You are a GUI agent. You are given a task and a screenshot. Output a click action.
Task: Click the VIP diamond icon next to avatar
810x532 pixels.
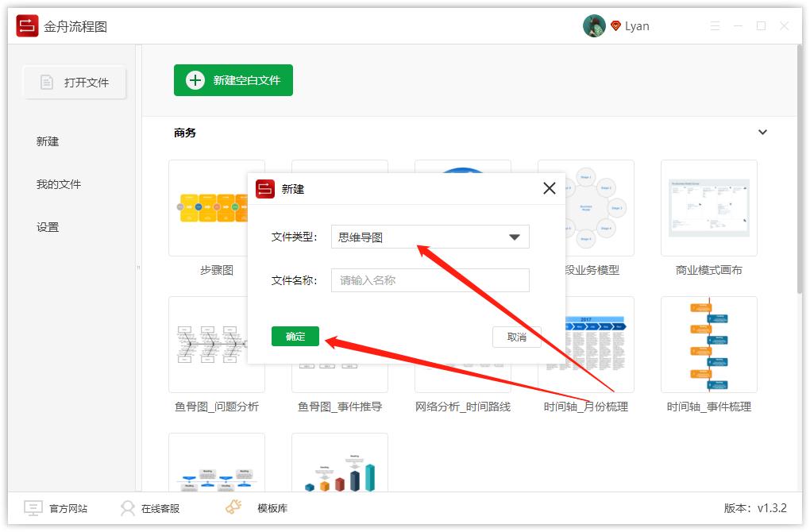click(x=617, y=25)
